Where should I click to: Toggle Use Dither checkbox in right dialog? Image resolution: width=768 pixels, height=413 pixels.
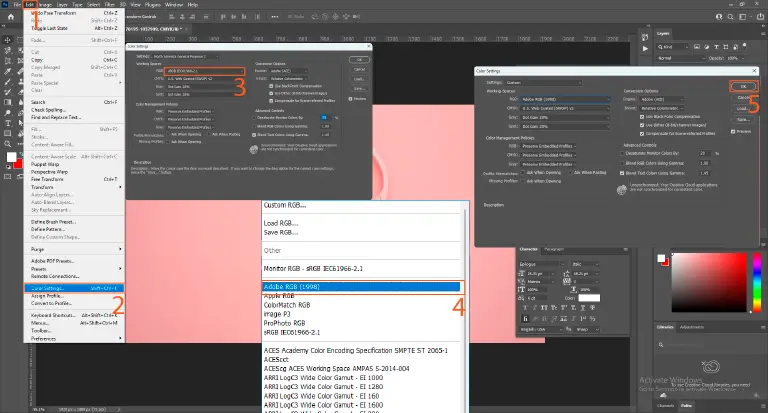642,125
